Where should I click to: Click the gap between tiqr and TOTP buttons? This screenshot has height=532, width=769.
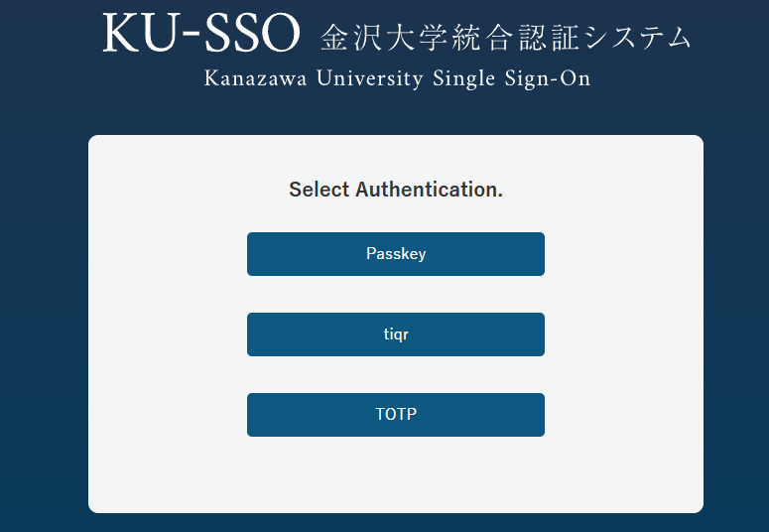395,374
